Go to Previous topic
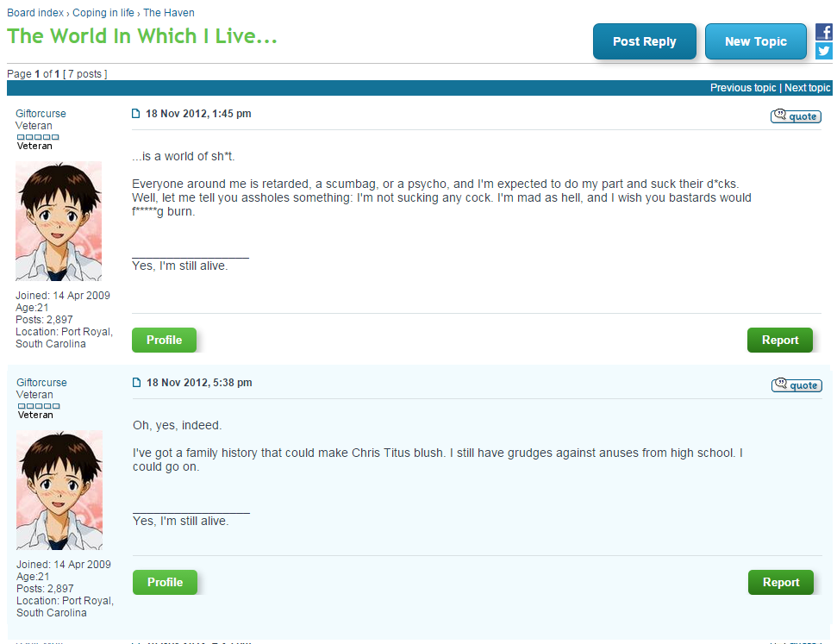 coord(742,88)
